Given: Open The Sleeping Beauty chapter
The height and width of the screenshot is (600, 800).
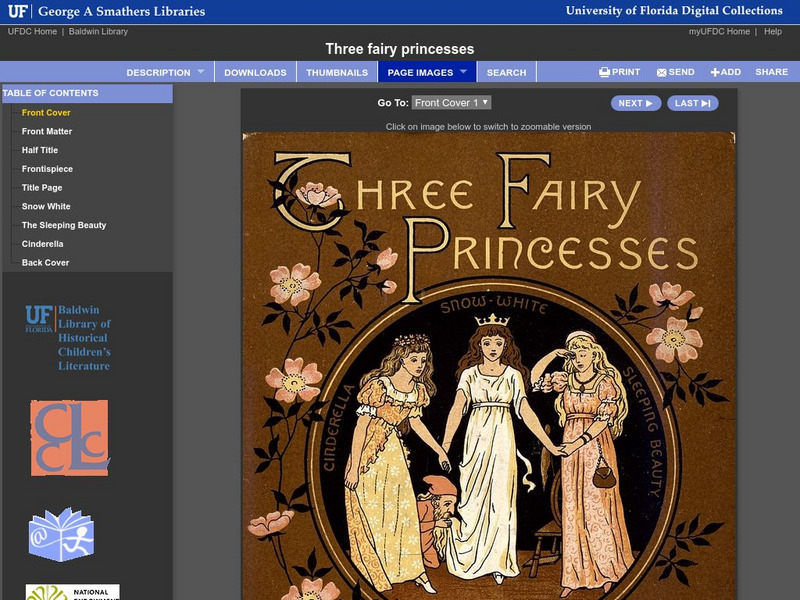Looking at the screenshot, I should [64, 225].
